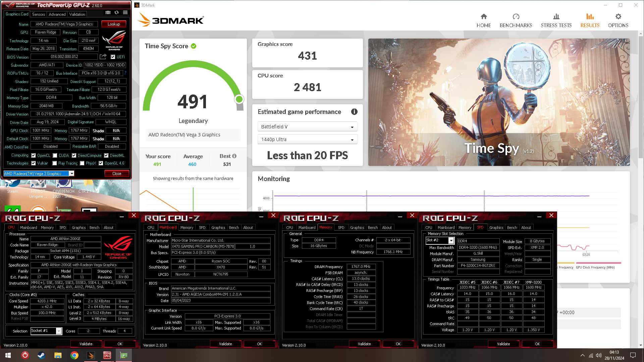Click the green verified checkmark by Time Spy Score
Screen dimensions: 644x362
pos(194,46)
